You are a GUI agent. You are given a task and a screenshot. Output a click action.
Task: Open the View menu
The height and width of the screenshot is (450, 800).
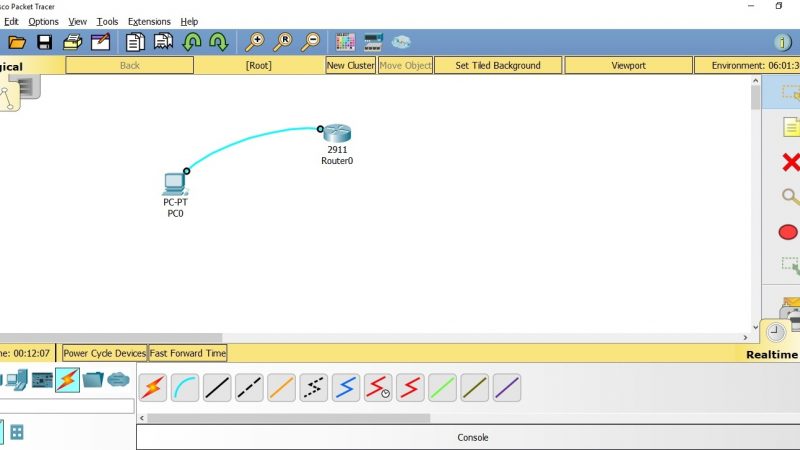coord(78,21)
